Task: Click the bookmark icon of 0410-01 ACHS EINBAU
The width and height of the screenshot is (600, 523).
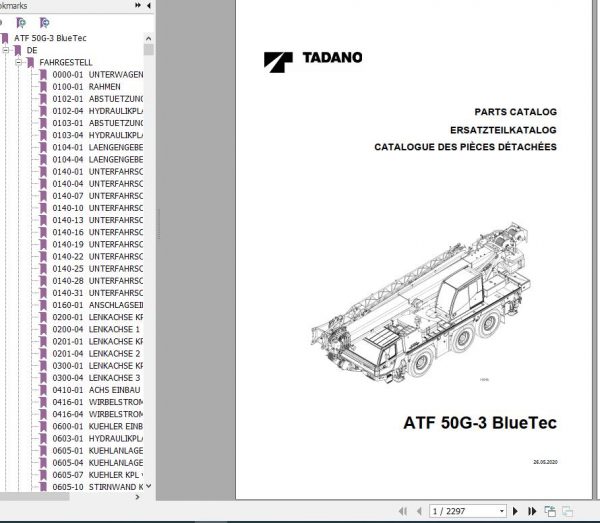Action: pyautogui.click(x=43, y=390)
